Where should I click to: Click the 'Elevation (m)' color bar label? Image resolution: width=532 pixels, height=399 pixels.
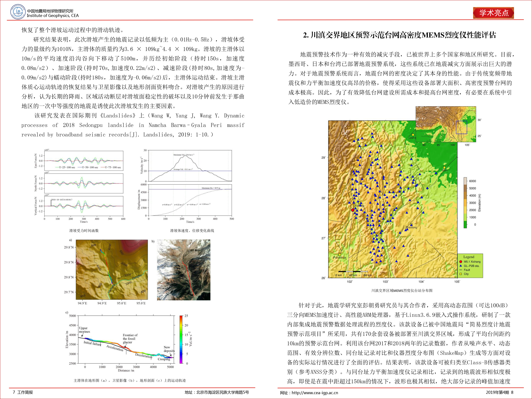pyautogui.click(x=479, y=203)
